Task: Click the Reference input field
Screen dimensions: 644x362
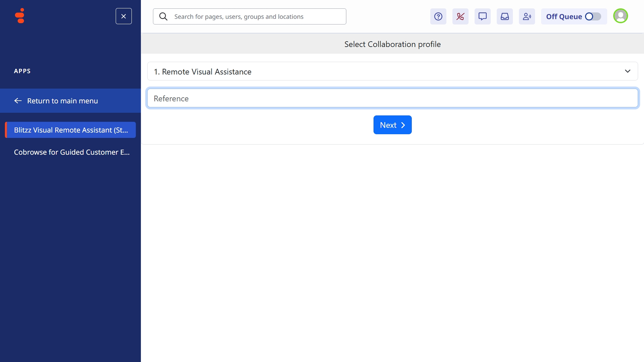Action: (392, 98)
